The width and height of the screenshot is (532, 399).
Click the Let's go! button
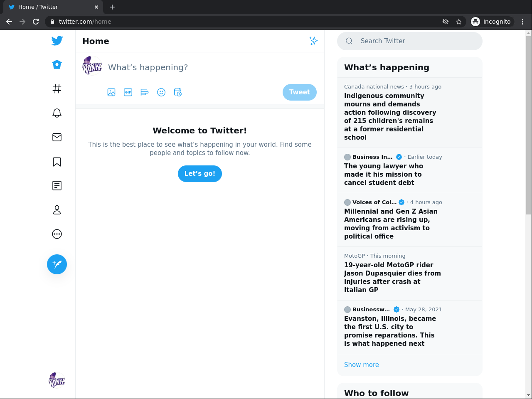(200, 174)
